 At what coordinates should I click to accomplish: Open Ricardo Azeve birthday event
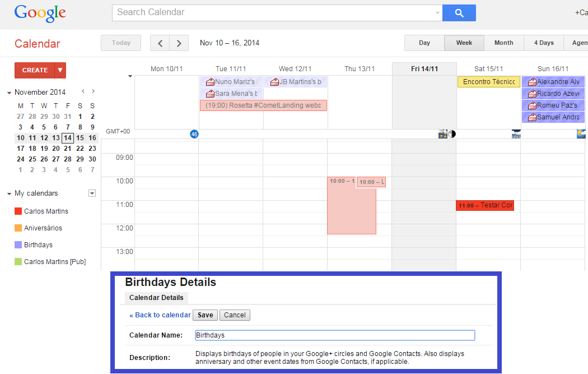(x=553, y=94)
